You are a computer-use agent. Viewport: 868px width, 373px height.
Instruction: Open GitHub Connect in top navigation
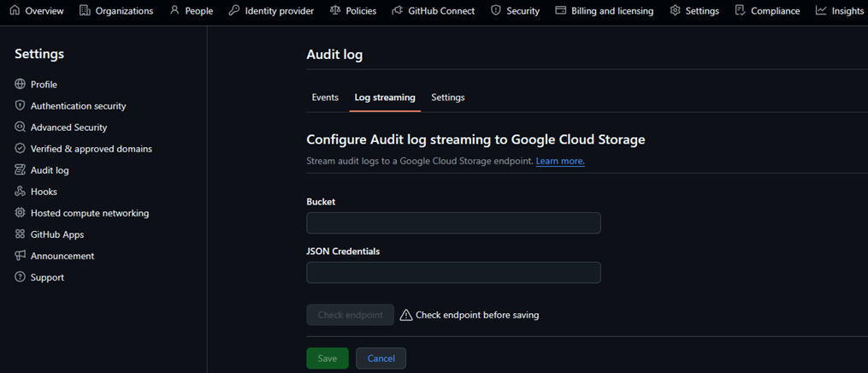coord(433,10)
